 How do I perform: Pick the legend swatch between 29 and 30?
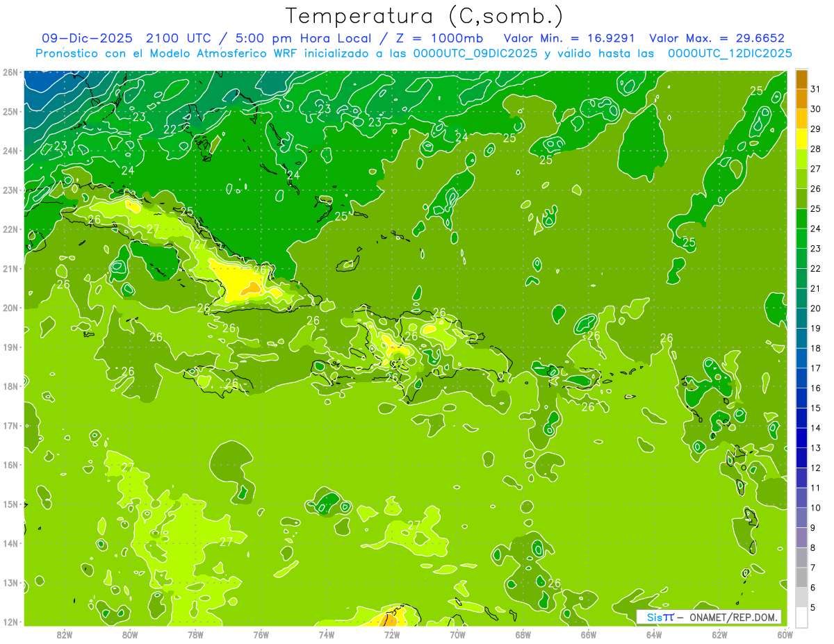point(801,119)
